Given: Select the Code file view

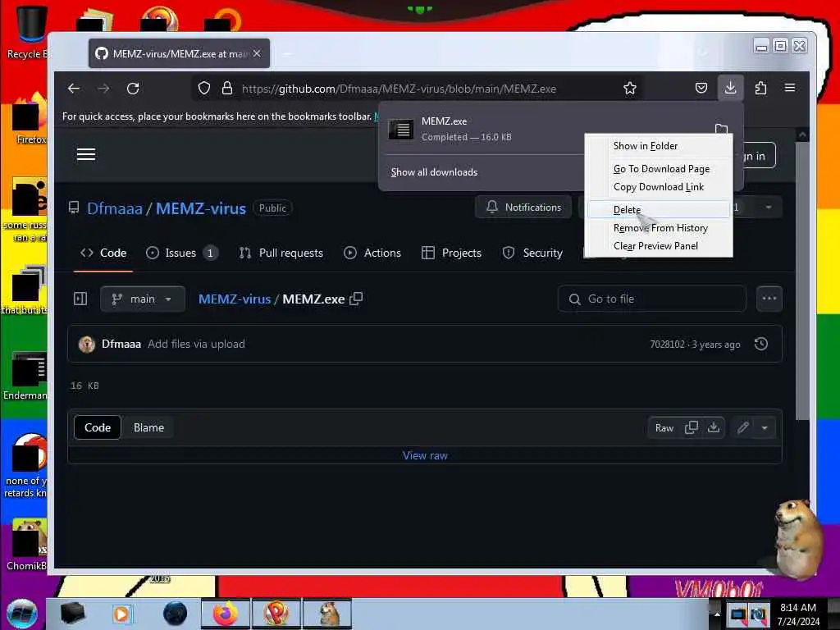Looking at the screenshot, I should 98,427.
